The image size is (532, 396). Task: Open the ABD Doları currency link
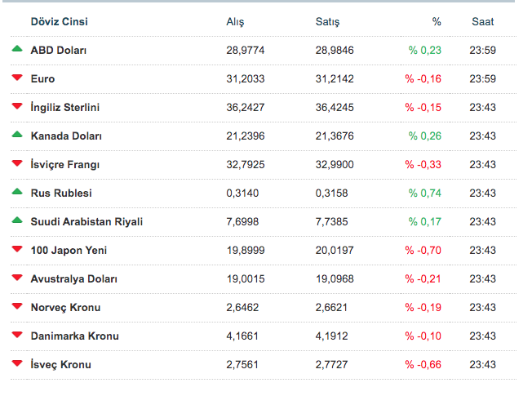59,51
